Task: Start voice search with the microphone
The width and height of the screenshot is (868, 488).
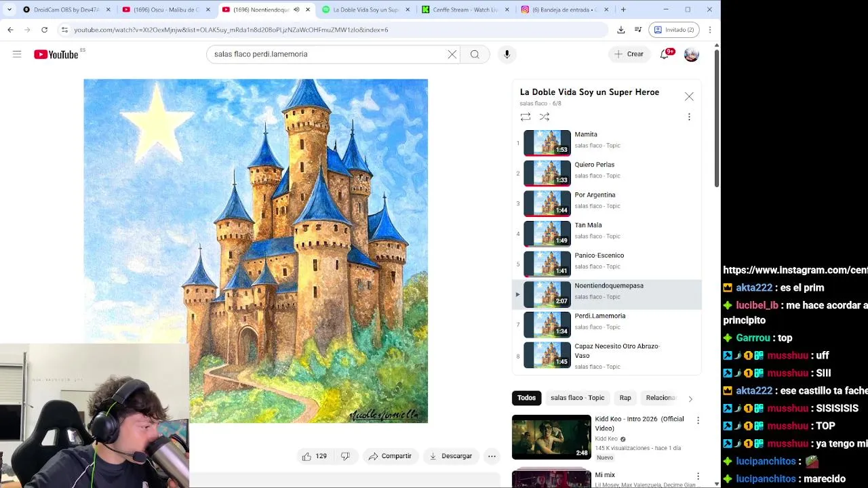Action: coord(507,54)
